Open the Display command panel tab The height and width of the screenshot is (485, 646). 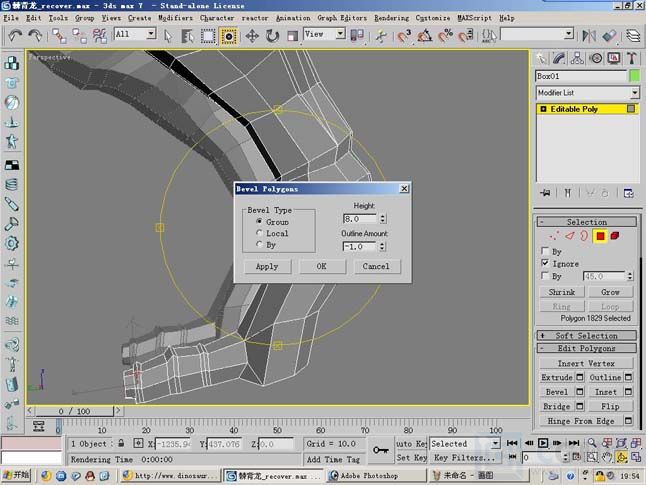click(614, 59)
